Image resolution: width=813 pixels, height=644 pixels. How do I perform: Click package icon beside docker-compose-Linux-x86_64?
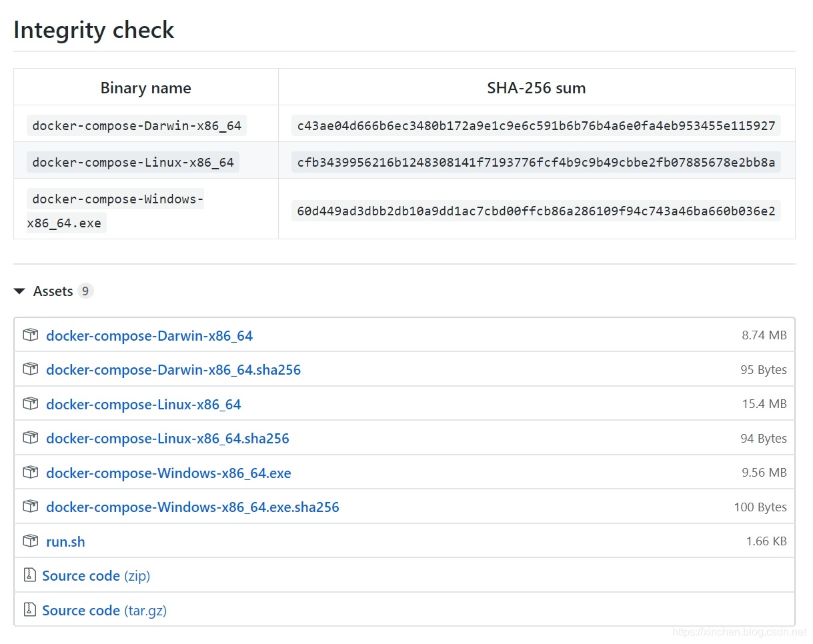30,403
